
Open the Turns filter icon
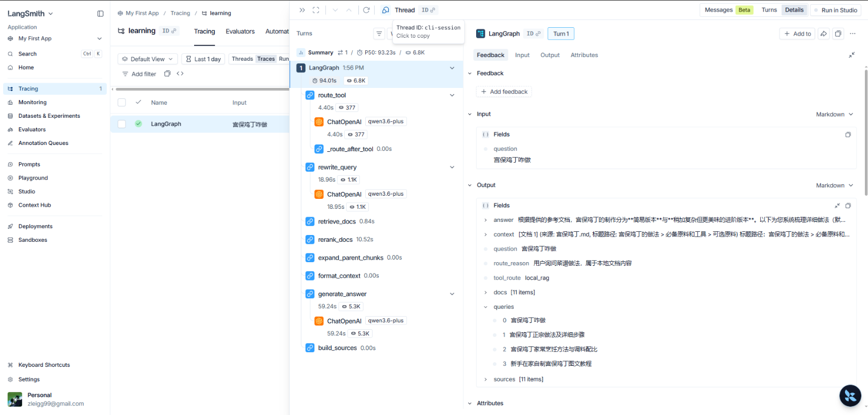[379, 33]
